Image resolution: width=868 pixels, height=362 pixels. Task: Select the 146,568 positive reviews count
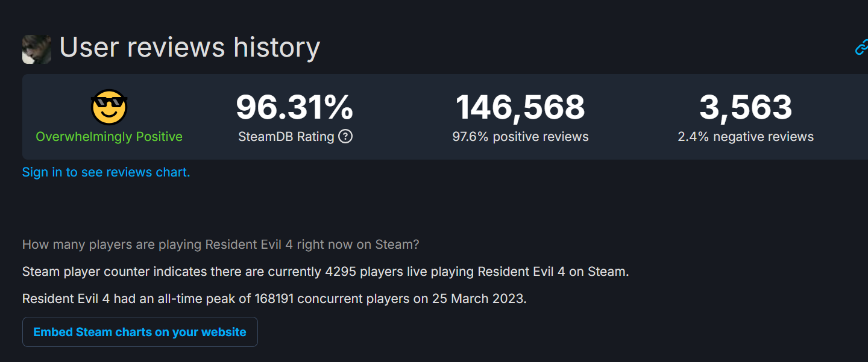(521, 107)
